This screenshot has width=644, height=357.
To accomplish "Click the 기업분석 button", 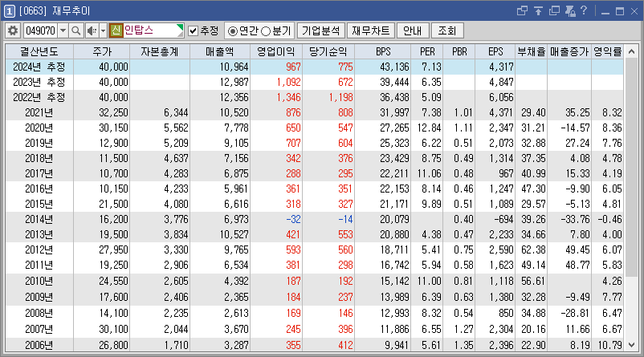I will pyautogui.click(x=320, y=30).
